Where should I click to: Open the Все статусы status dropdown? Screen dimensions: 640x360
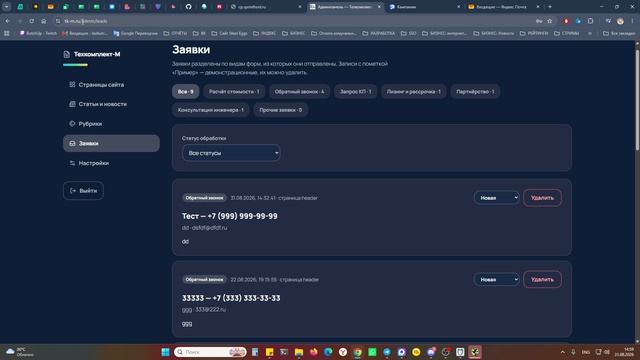pos(231,153)
